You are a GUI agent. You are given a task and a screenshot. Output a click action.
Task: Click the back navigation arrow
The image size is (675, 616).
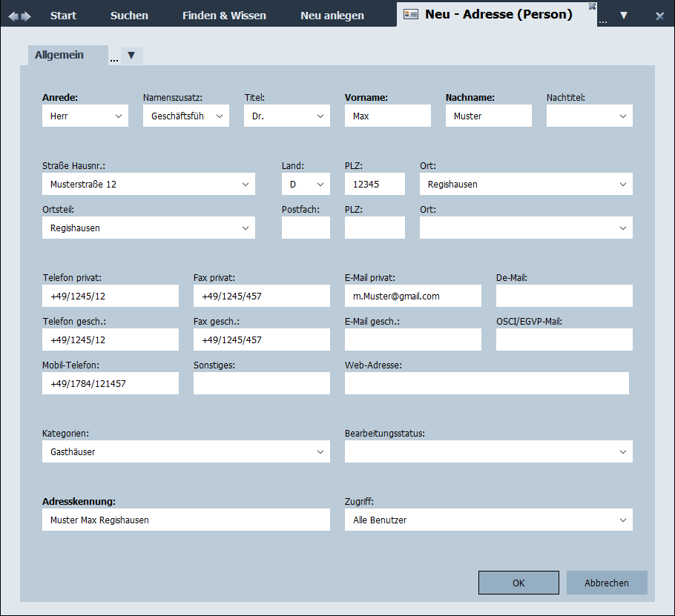(13, 16)
